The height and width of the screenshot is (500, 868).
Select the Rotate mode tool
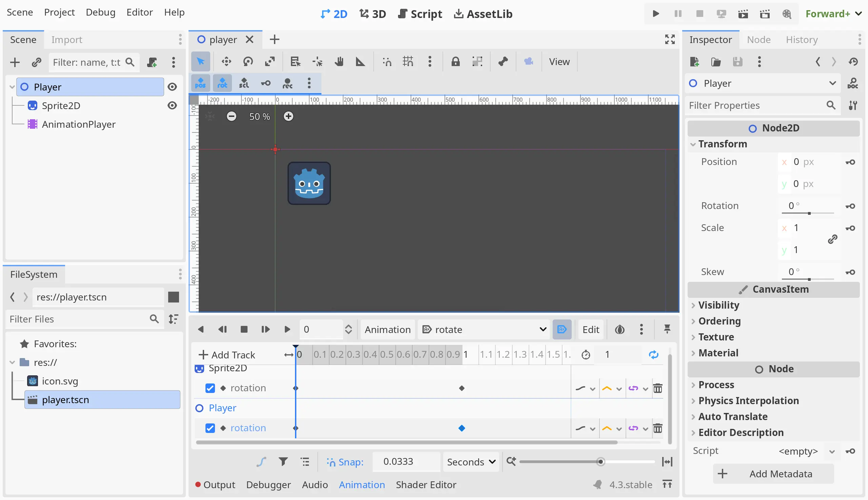[x=248, y=62]
